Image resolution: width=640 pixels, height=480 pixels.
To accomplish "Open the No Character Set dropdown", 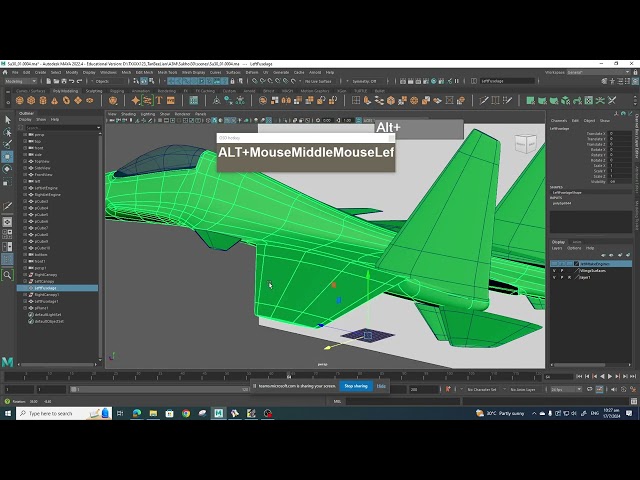I will [484, 389].
